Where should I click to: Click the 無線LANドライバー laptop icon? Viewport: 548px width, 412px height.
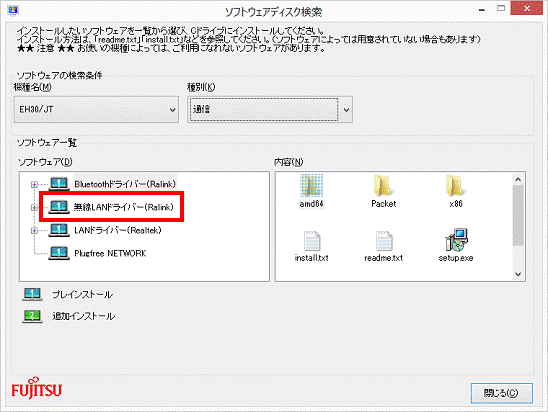tap(59, 207)
